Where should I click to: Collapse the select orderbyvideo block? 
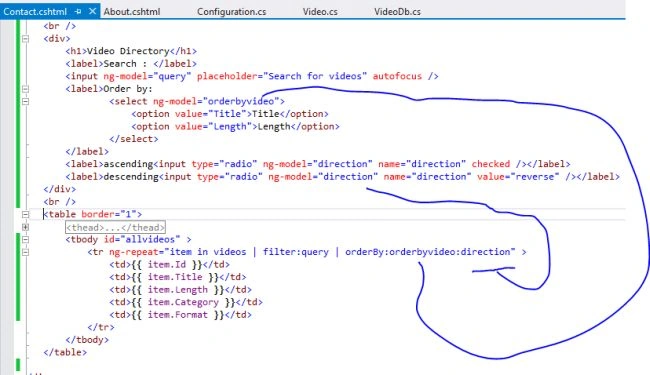point(26,101)
